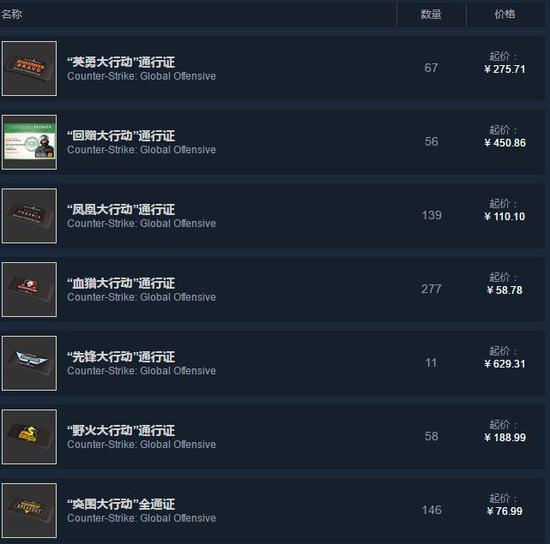
Task: Sort listings by 价格 column header
Action: [505, 14]
